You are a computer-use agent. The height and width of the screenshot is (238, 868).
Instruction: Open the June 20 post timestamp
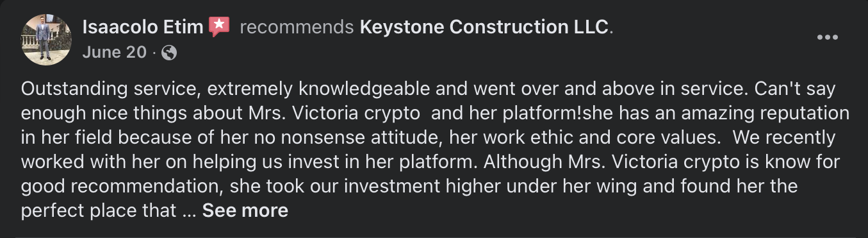click(115, 53)
